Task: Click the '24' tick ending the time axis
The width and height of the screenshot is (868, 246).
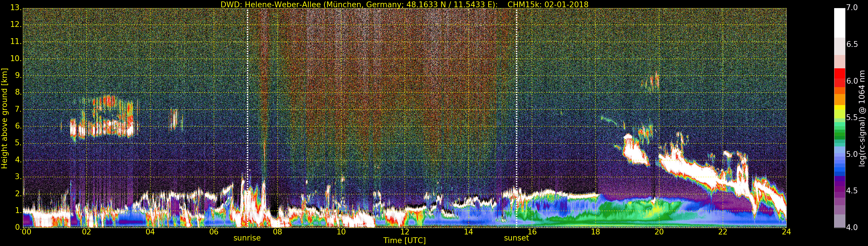Action: (x=786, y=232)
